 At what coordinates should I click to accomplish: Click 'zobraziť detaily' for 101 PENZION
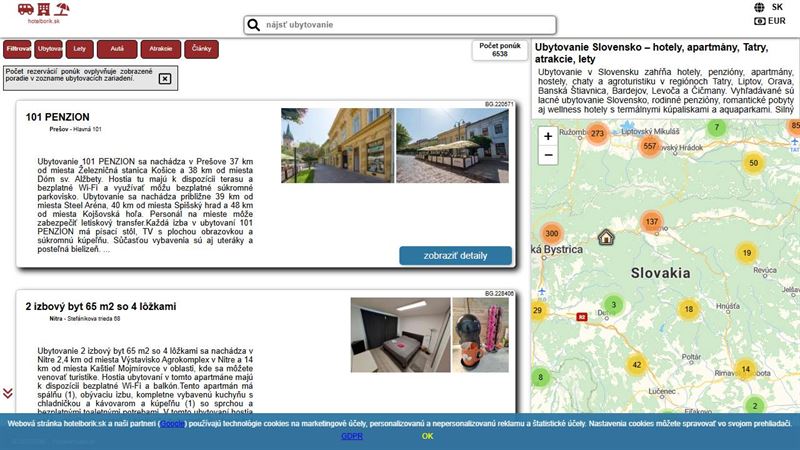455,256
